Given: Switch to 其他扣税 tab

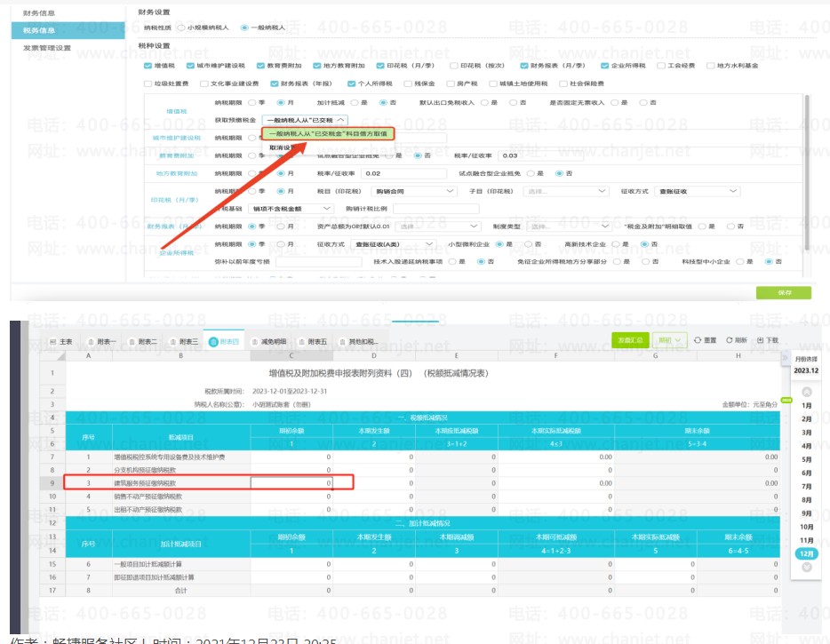Looking at the screenshot, I should 358,342.
